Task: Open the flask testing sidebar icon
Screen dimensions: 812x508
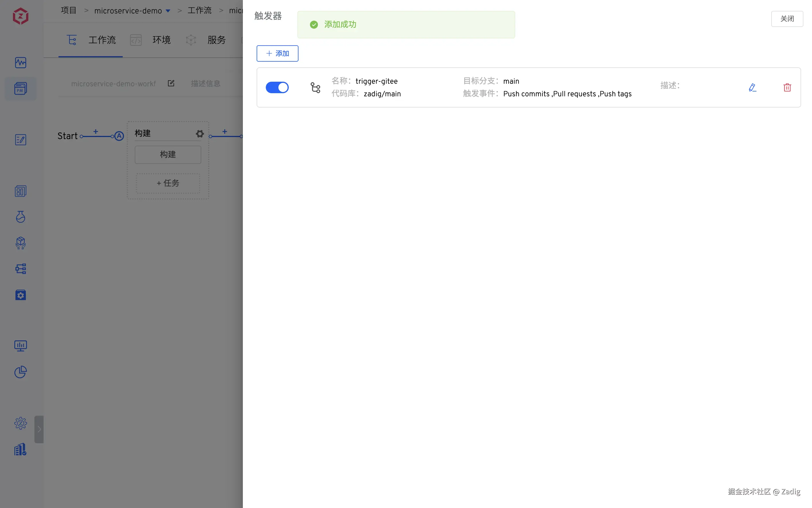Action: pos(20,217)
